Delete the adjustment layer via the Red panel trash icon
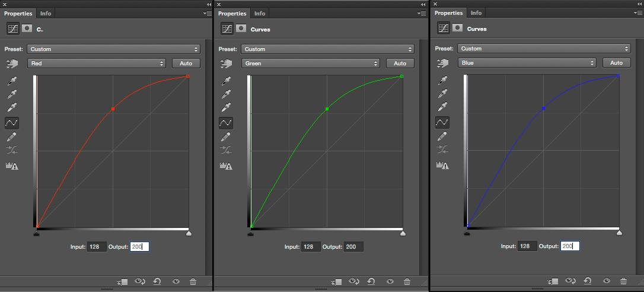This screenshot has width=644, height=292. [x=193, y=282]
